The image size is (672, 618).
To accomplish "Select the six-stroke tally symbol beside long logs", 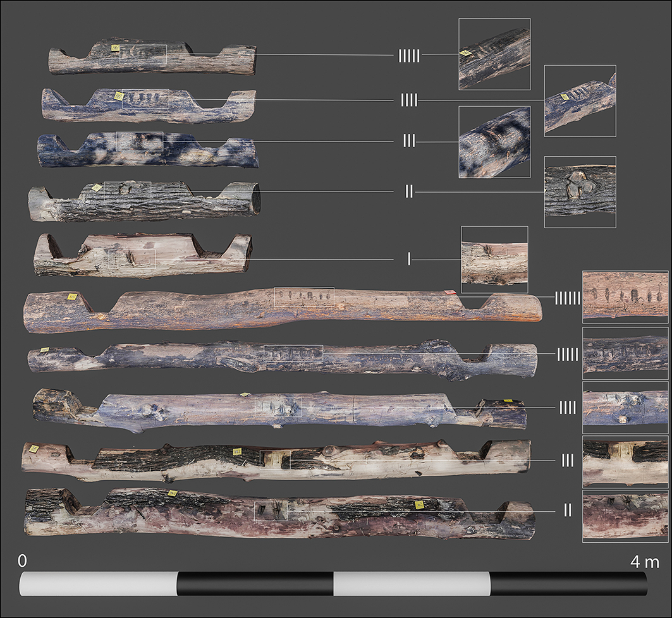I will (x=568, y=298).
